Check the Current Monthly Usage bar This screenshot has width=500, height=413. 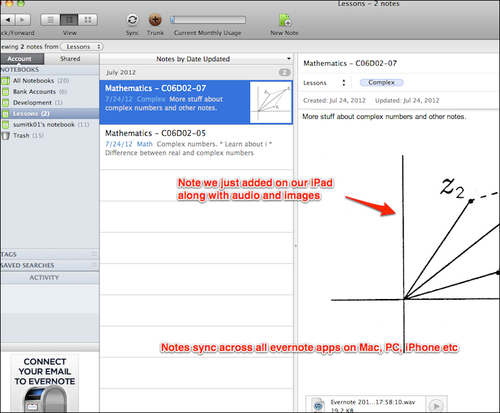[x=208, y=20]
